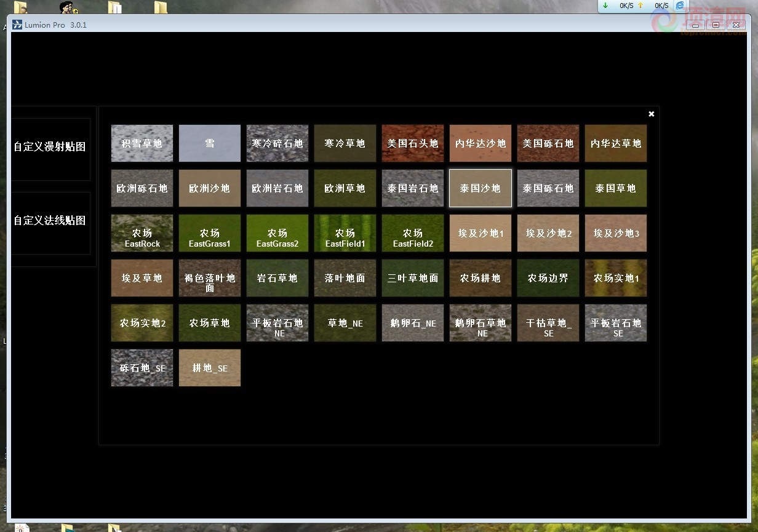Pick the 寒冷碎石地 texture

(277, 143)
